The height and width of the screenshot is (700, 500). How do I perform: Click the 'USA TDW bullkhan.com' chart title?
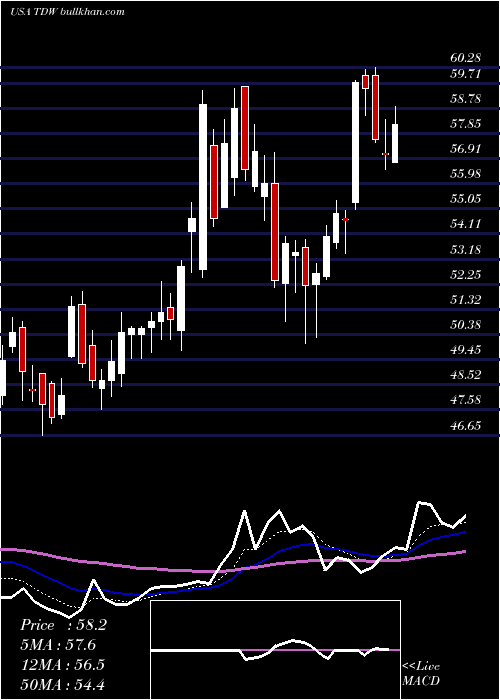[x=67, y=12]
